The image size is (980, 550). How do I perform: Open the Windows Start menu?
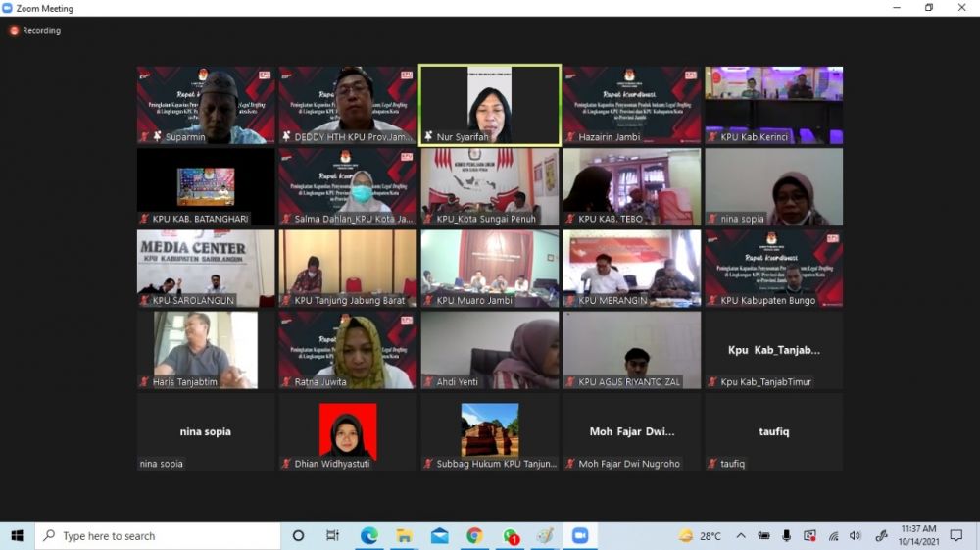click(17, 535)
